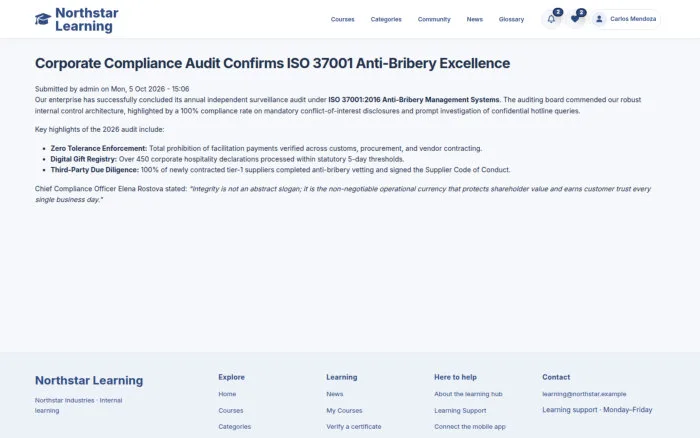This screenshot has height=438, width=700.
Task: Click the Northstar Learning header title
Action: [x=87, y=20]
